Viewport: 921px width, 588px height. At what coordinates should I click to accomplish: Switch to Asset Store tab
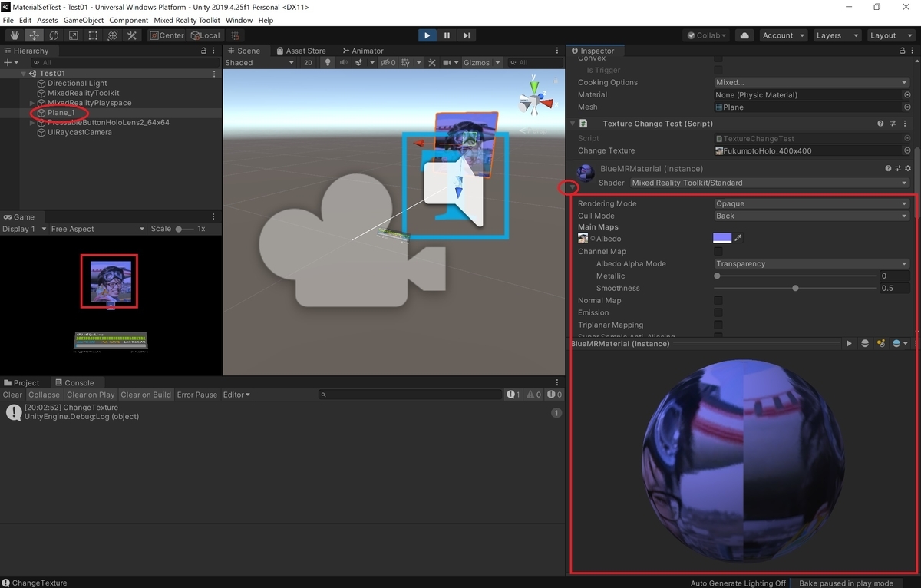point(300,51)
